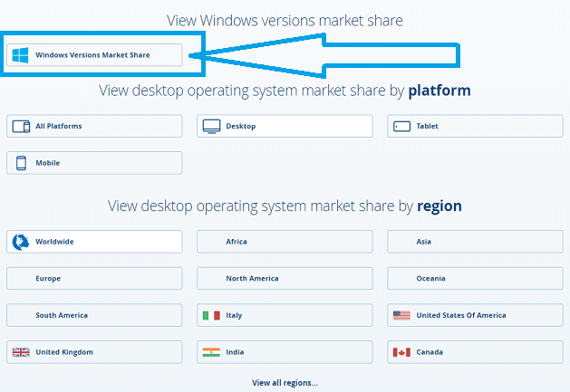The height and width of the screenshot is (392, 570).
Task: Click the Worldwide globe icon
Action: [21, 242]
